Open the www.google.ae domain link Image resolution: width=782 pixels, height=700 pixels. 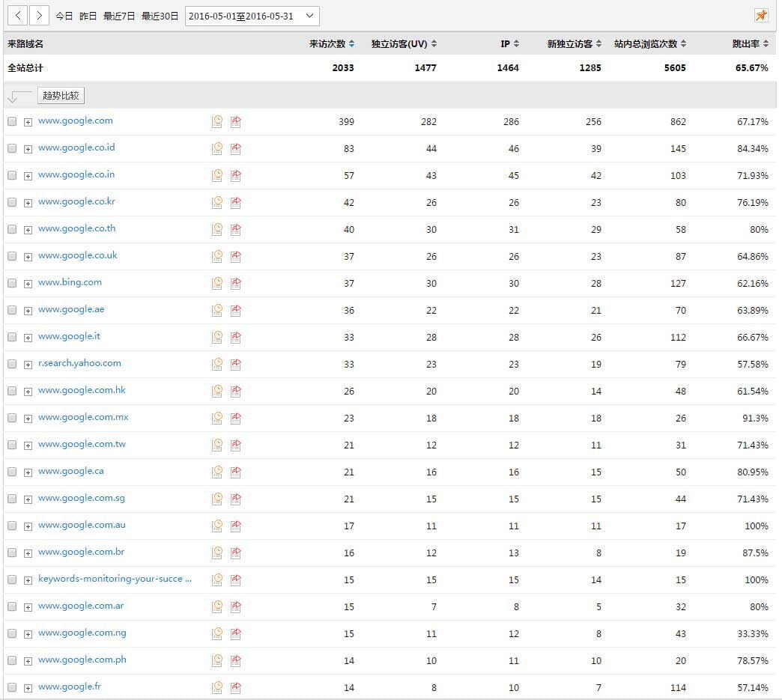(71, 309)
